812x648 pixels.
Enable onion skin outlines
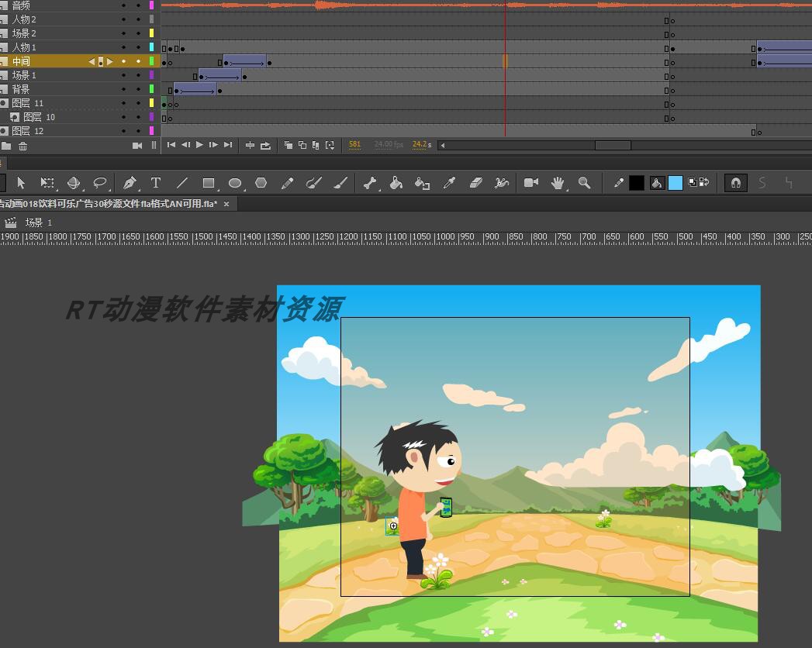pyautogui.click(x=302, y=146)
